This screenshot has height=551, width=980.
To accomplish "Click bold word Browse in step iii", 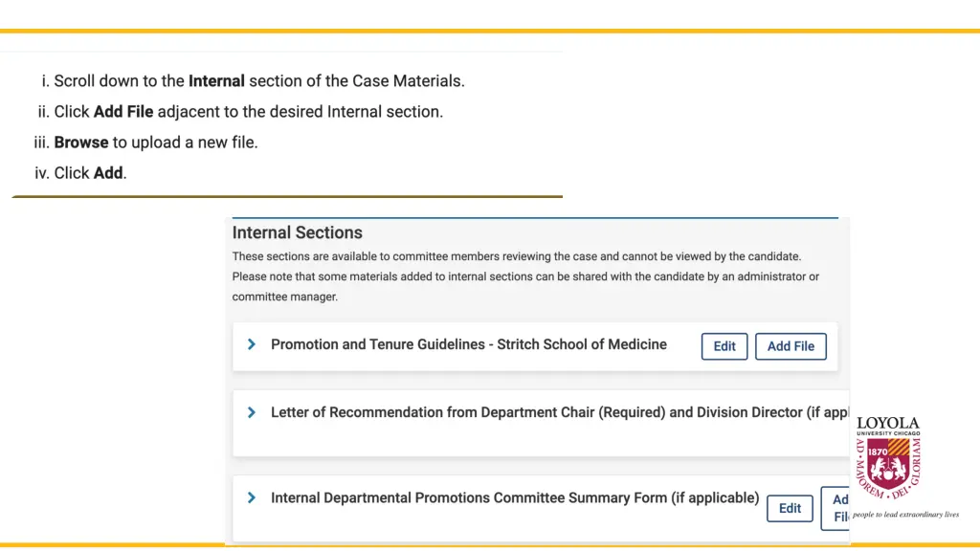I will pos(81,143).
